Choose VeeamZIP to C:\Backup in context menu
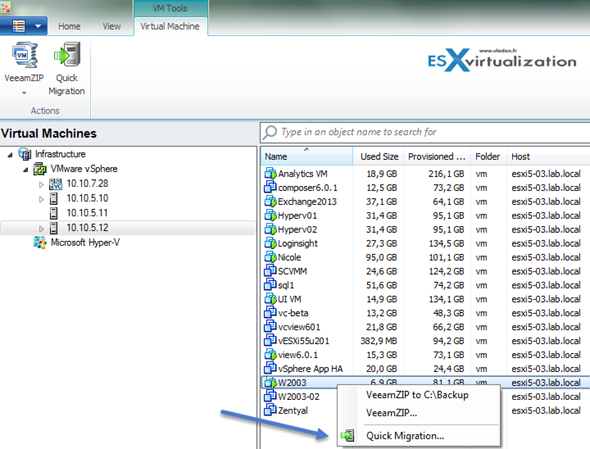Viewport: 590px width, 449px height. [417, 395]
